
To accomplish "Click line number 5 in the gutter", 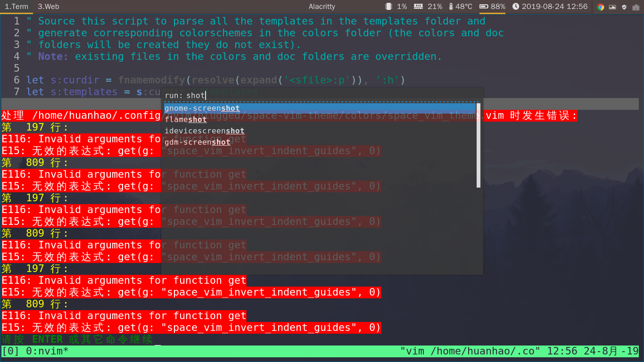I will (17, 68).
